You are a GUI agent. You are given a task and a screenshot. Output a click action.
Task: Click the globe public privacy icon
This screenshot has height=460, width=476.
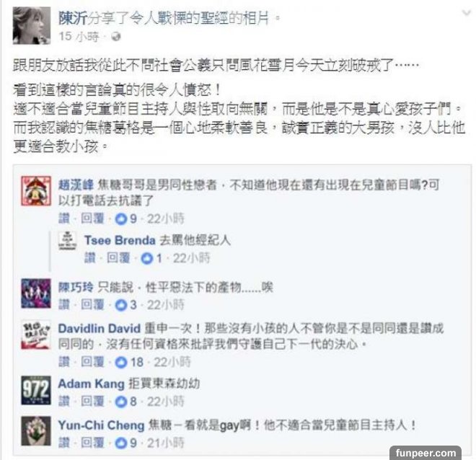tap(116, 37)
